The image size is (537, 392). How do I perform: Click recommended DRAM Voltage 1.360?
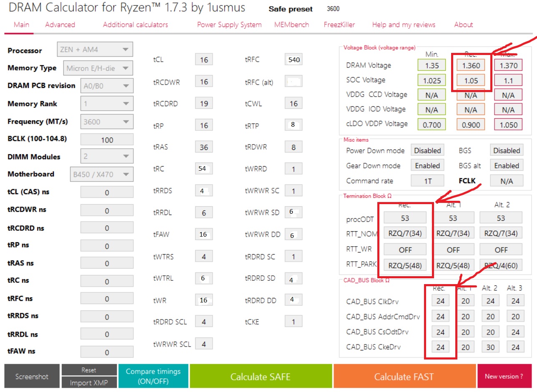(470, 65)
